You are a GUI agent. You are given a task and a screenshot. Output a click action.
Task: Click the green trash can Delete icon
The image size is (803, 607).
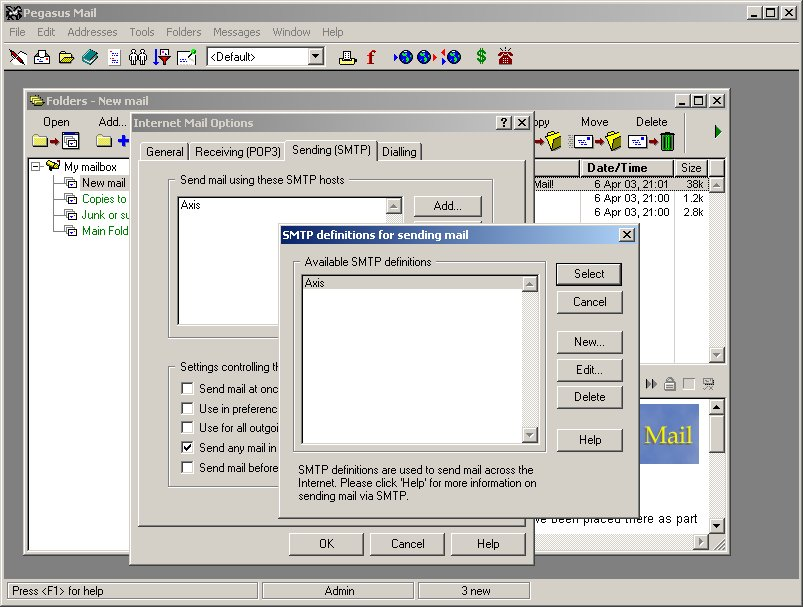pos(667,142)
